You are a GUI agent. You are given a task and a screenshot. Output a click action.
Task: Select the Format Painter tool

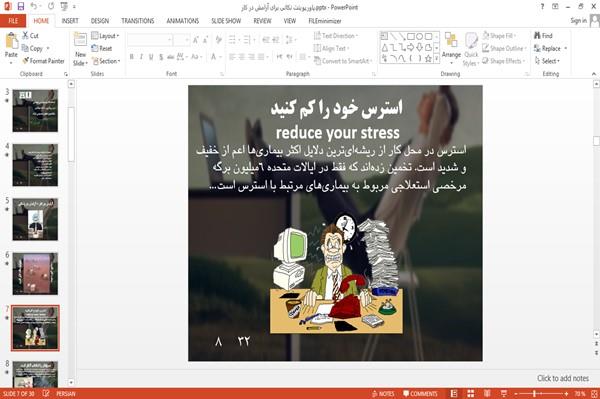click(x=43, y=61)
